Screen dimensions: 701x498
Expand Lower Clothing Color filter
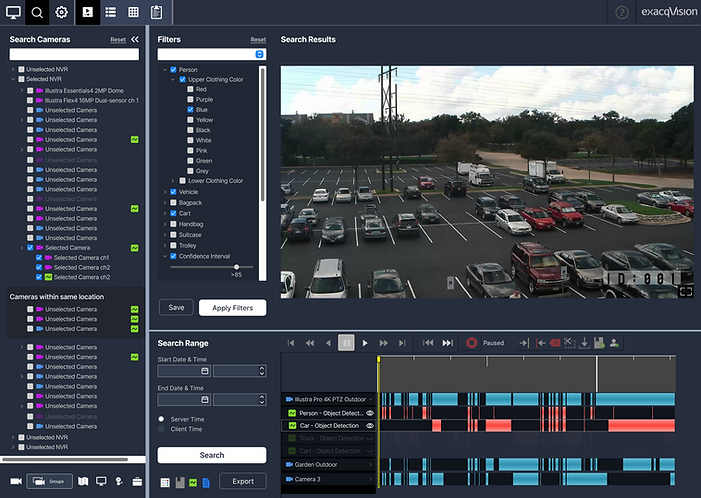pyautogui.click(x=173, y=181)
